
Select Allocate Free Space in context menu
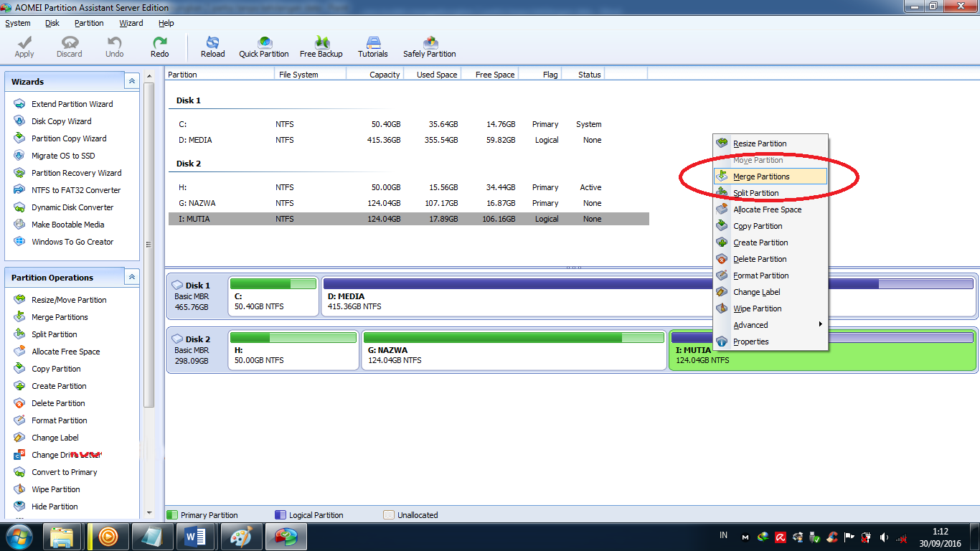771,209
